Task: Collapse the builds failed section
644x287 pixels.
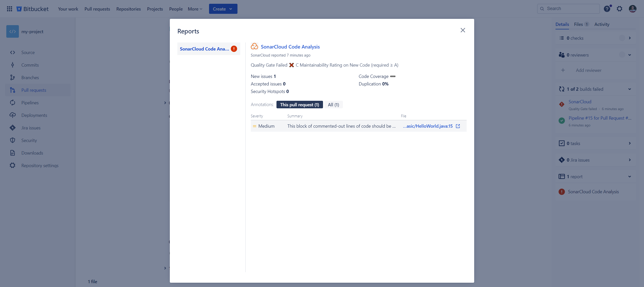Action: click(629, 89)
